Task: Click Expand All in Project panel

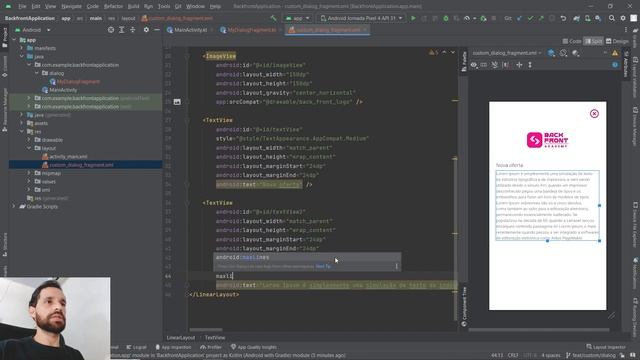Action: [122, 30]
